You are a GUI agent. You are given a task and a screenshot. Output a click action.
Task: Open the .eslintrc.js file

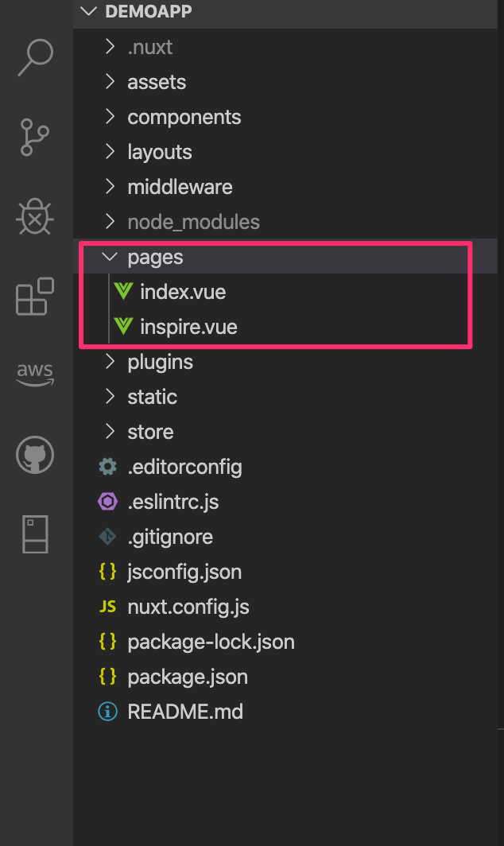tap(173, 502)
